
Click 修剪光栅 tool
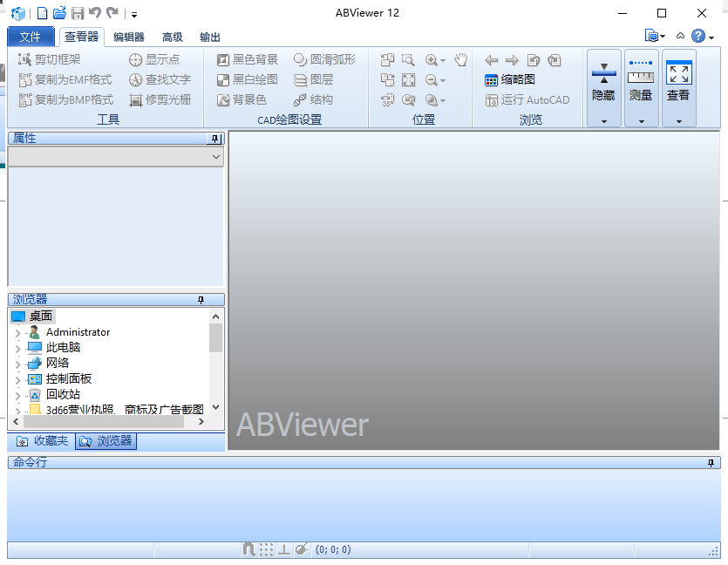(x=160, y=99)
